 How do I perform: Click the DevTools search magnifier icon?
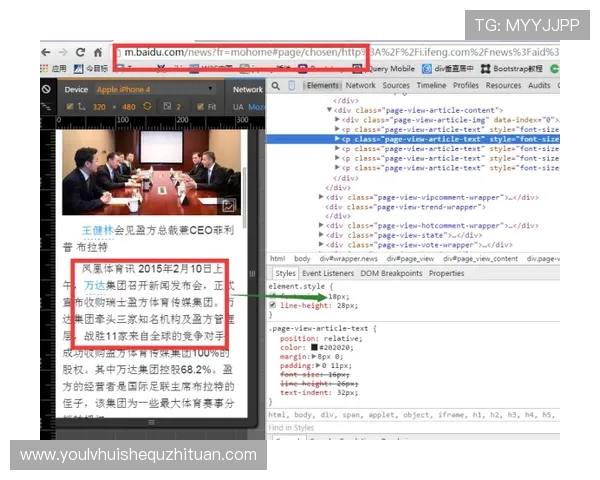276,87
